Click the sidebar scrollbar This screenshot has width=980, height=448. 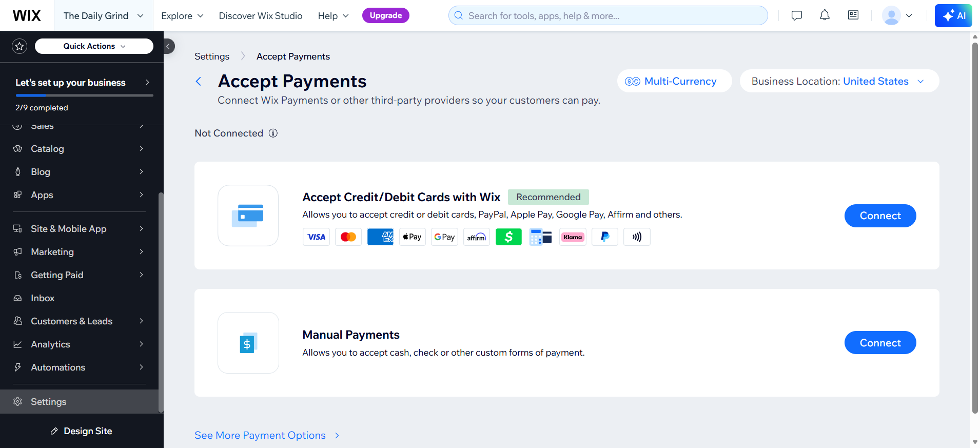click(161, 302)
